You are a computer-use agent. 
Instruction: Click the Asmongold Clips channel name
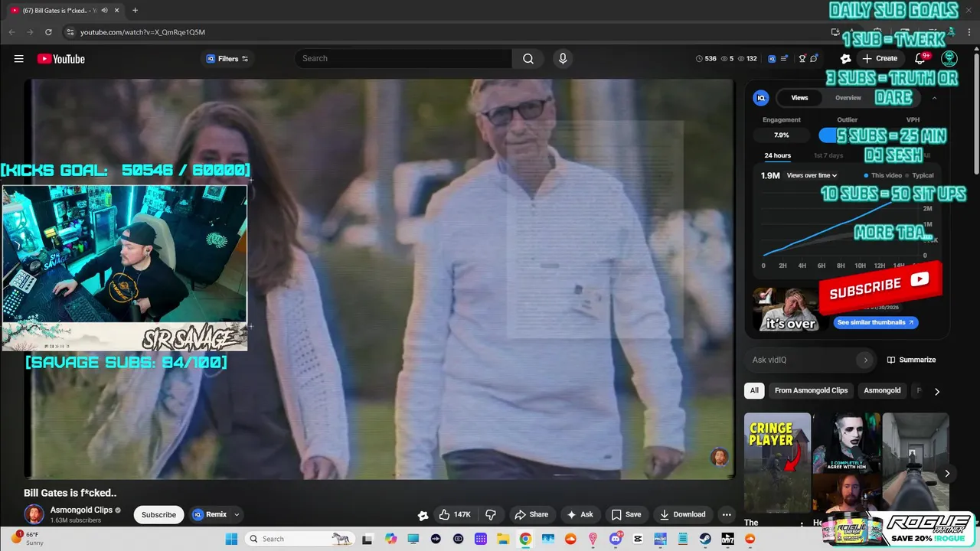pyautogui.click(x=81, y=510)
